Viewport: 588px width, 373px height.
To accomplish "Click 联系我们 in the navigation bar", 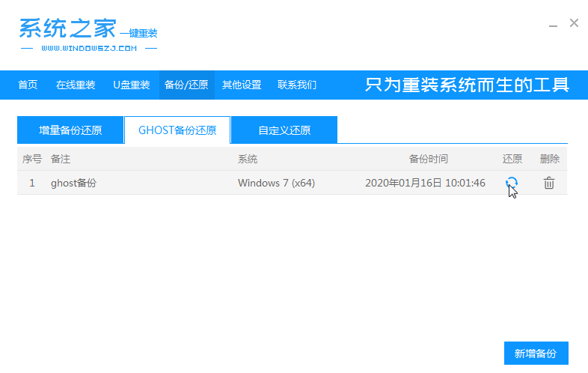I will [297, 85].
